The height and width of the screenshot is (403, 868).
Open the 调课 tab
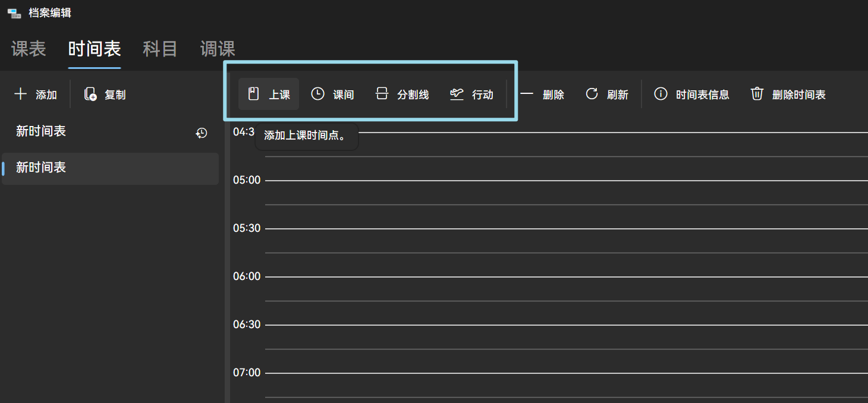click(218, 49)
